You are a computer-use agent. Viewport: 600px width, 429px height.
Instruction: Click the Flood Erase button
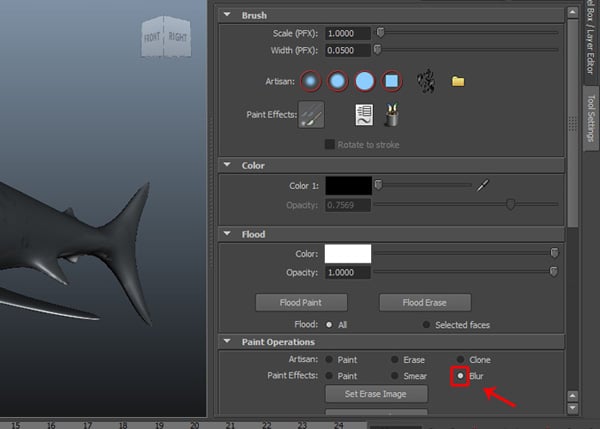(x=425, y=303)
